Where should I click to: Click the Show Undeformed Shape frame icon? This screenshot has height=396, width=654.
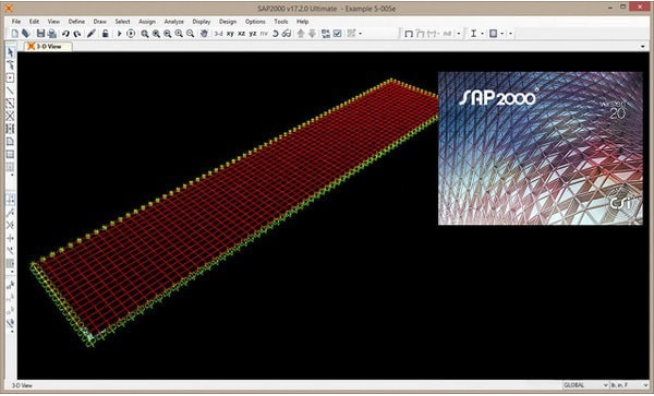point(409,34)
